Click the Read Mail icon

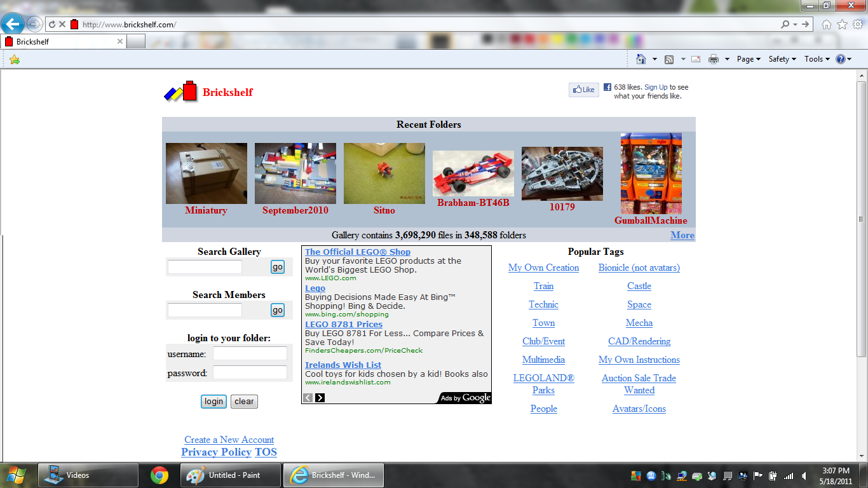tap(696, 59)
